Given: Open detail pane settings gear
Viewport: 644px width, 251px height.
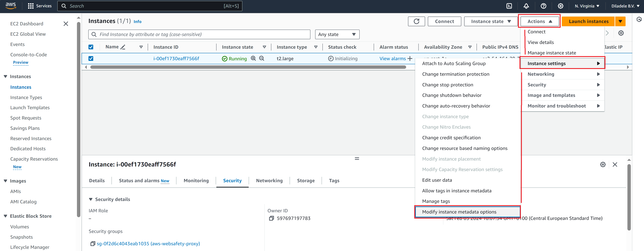Looking at the screenshot, I should [x=603, y=164].
